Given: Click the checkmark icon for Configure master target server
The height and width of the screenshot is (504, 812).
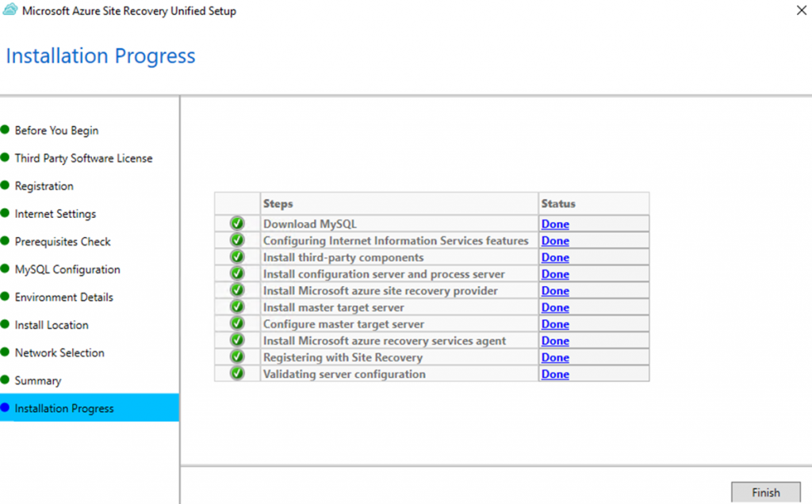Looking at the screenshot, I should (x=237, y=324).
